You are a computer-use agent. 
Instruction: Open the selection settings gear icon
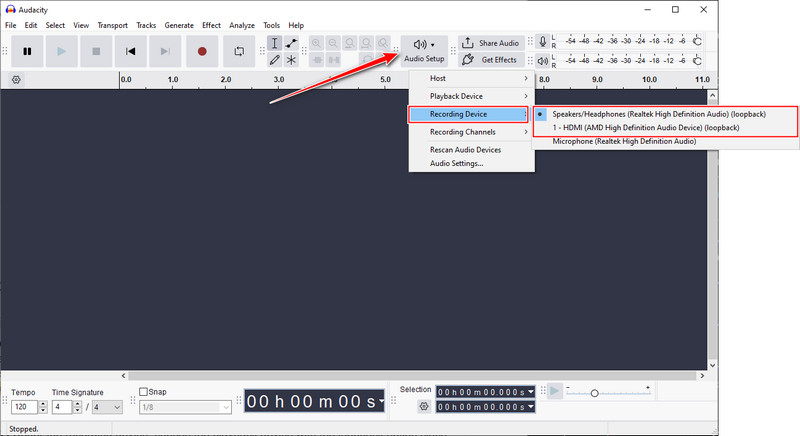point(424,406)
